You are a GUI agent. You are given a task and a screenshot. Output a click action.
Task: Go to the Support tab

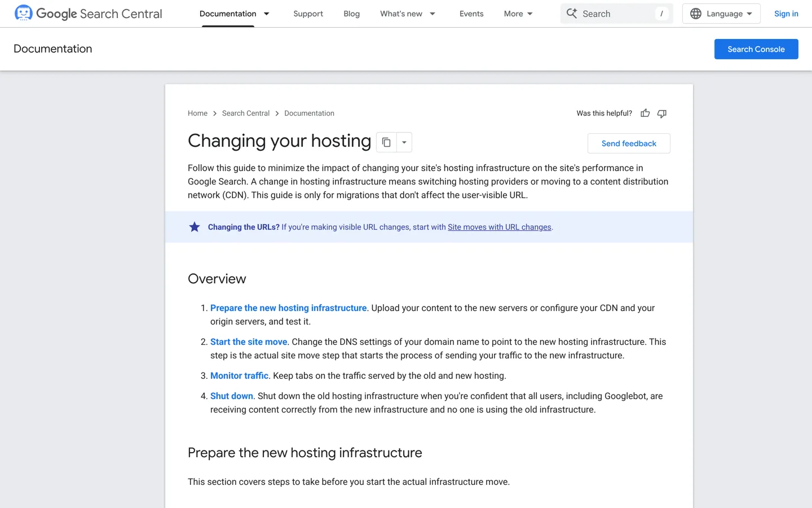click(x=308, y=14)
